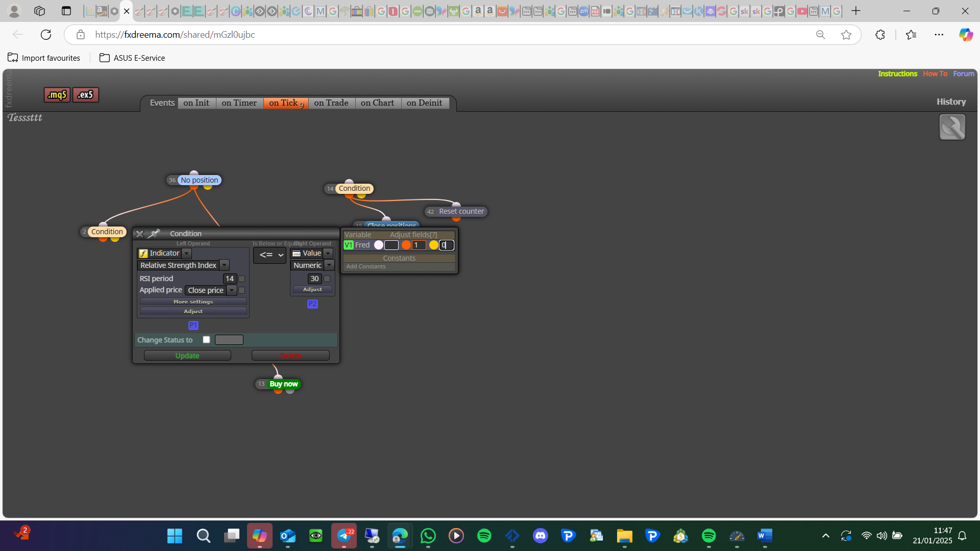Download the .mq5 source file
The width and height of the screenshot is (980, 551).
(x=57, y=95)
